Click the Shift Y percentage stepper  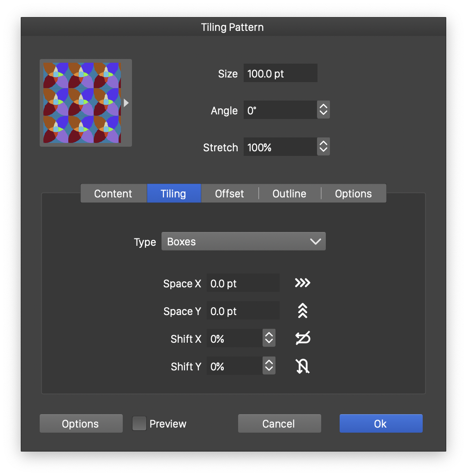coord(269,366)
